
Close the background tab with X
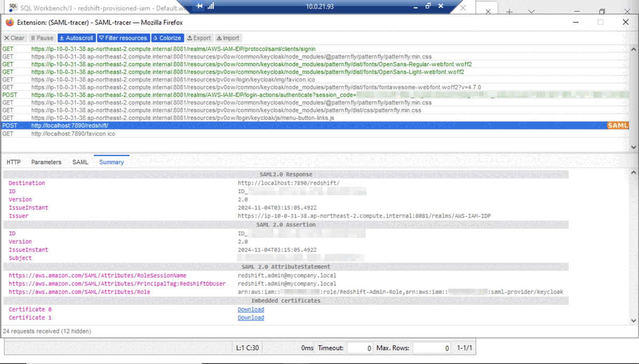tap(488, 12)
